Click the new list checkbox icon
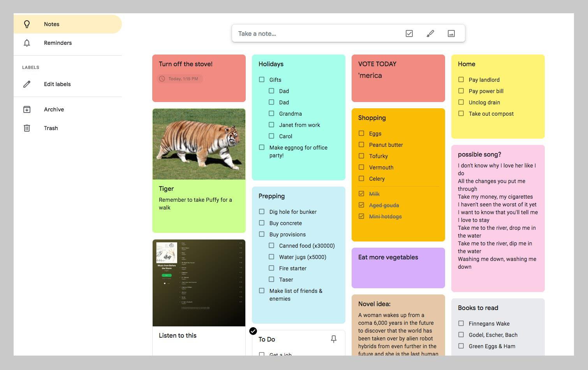 (x=409, y=33)
